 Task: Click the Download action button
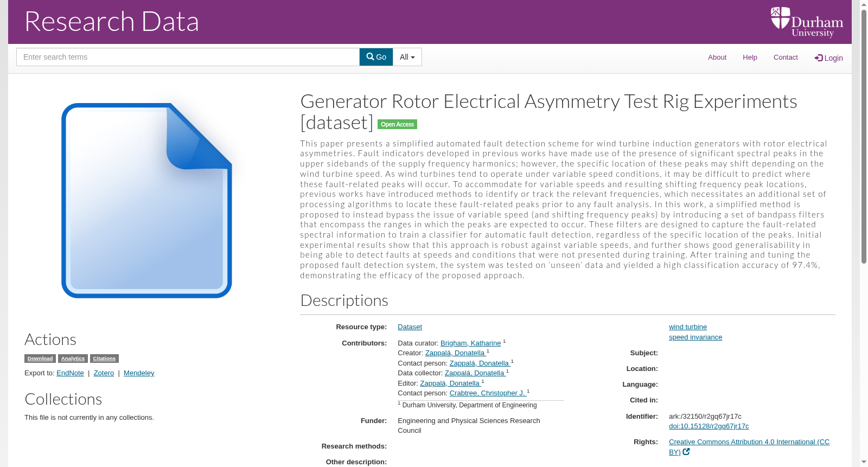(x=40, y=359)
